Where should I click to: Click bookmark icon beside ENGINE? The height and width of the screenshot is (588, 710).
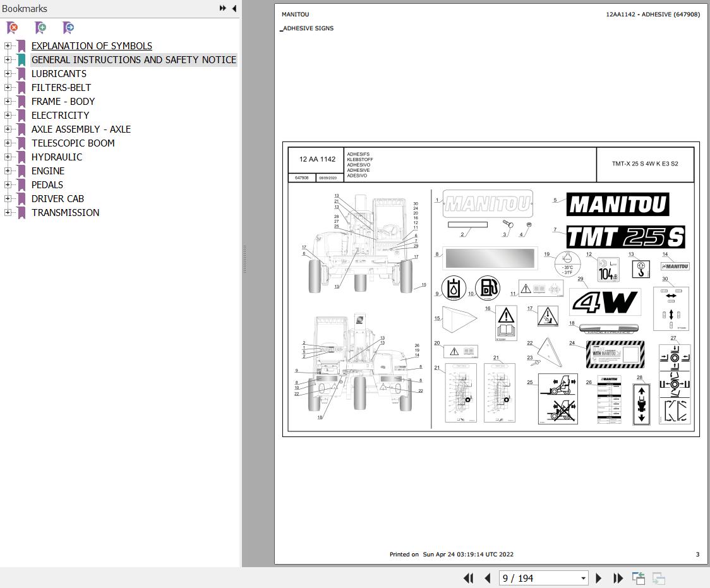click(x=21, y=171)
